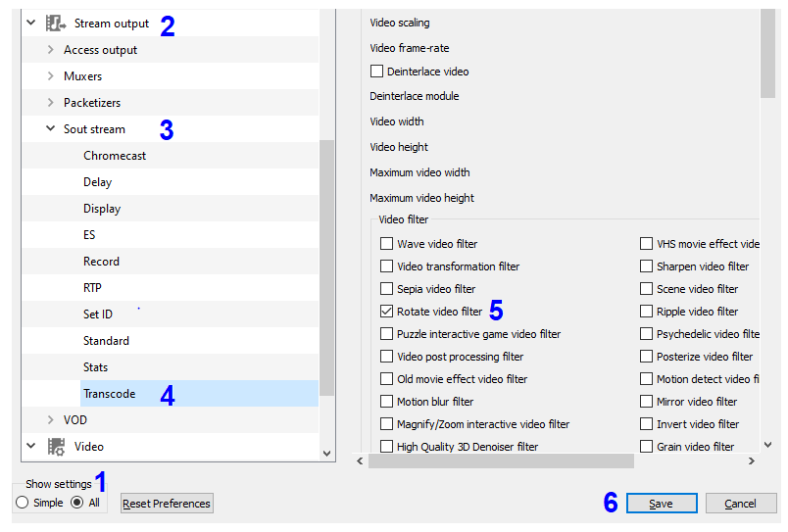Click the horizontal scrollbar thumb
The image size is (788, 532).
[x=501, y=460]
